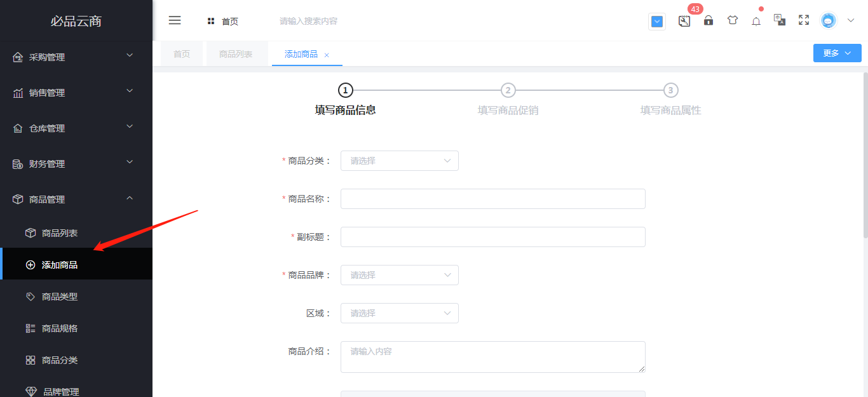
Task: Select the 添加商品 tab
Action: (301, 54)
